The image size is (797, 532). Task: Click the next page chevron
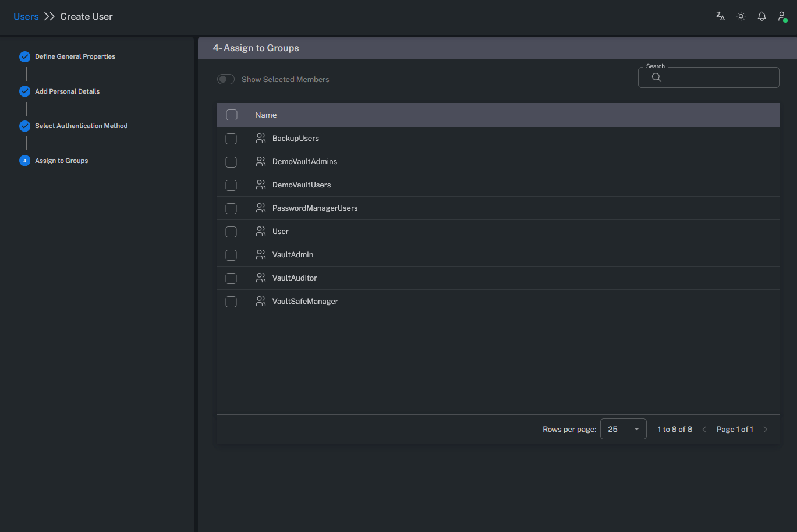[x=765, y=429]
